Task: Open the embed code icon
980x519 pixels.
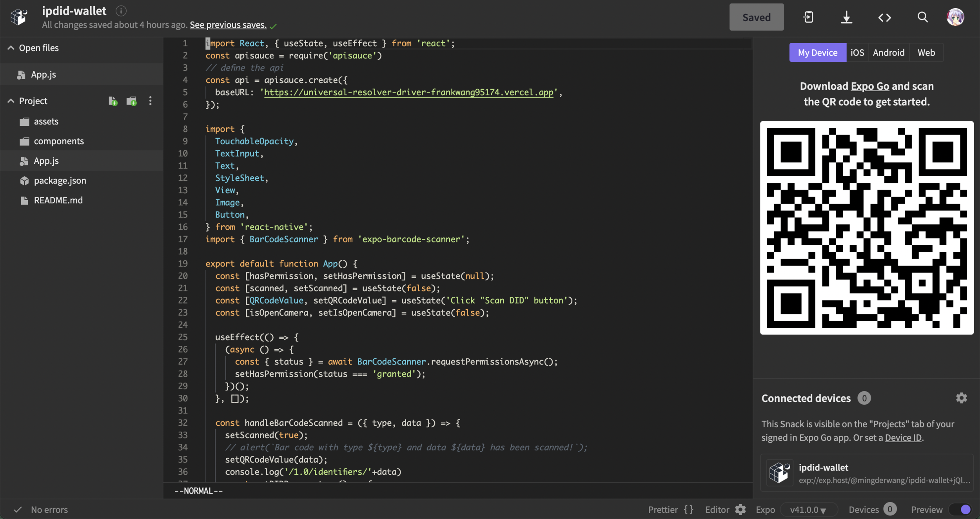Action: coord(884,17)
